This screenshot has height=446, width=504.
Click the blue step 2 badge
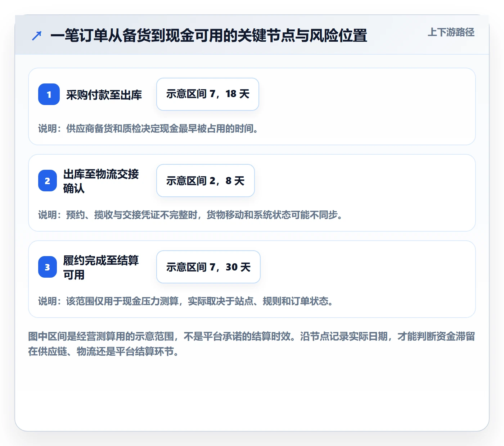coord(48,181)
